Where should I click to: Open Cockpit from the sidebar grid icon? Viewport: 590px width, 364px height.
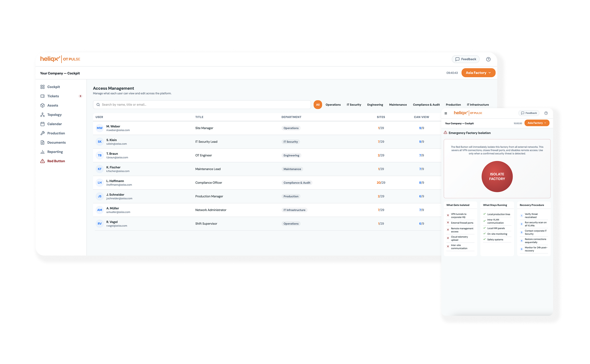[x=42, y=87]
